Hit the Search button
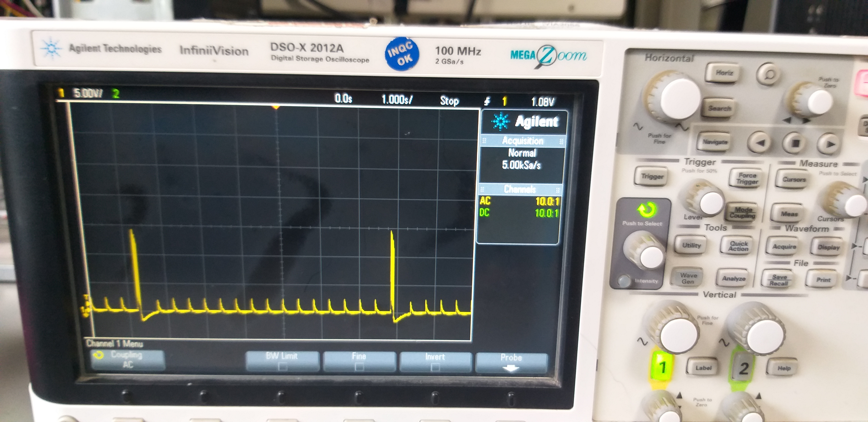Screen dimensions: 868x422 pyautogui.click(x=719, y=108)
